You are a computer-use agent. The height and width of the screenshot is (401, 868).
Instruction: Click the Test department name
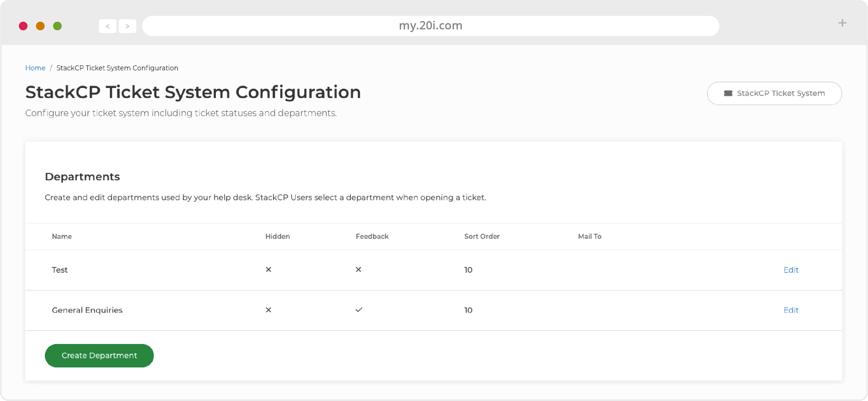[x=60, y=270]
